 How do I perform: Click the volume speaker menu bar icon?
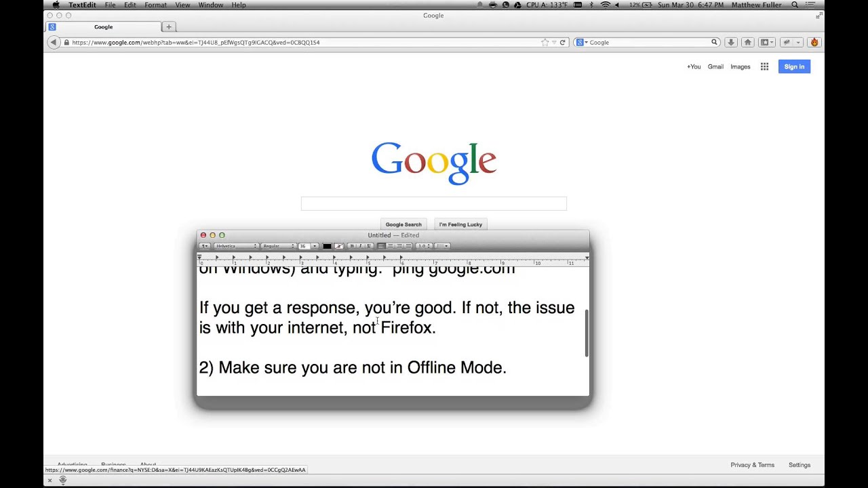click(x=617, y=5)
